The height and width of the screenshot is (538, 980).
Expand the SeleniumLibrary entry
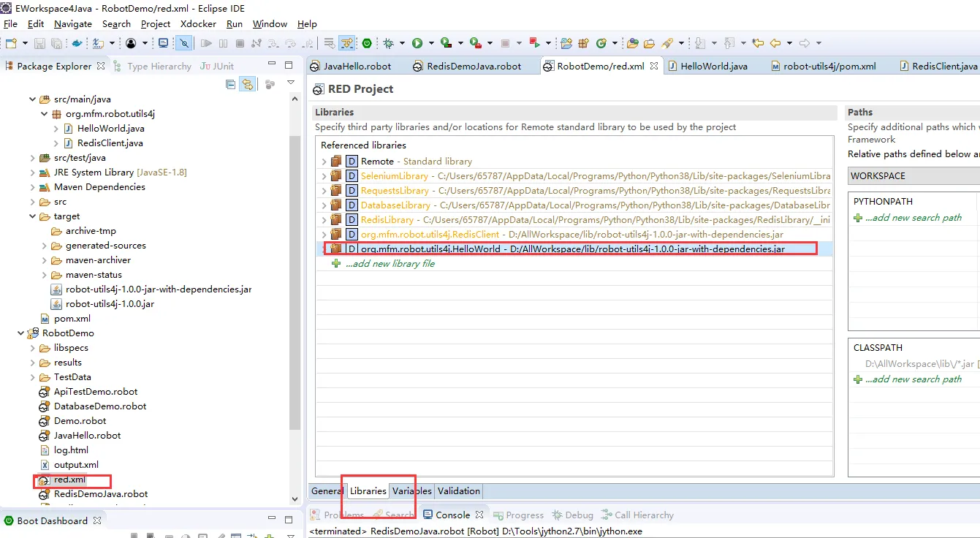[324, 176]
